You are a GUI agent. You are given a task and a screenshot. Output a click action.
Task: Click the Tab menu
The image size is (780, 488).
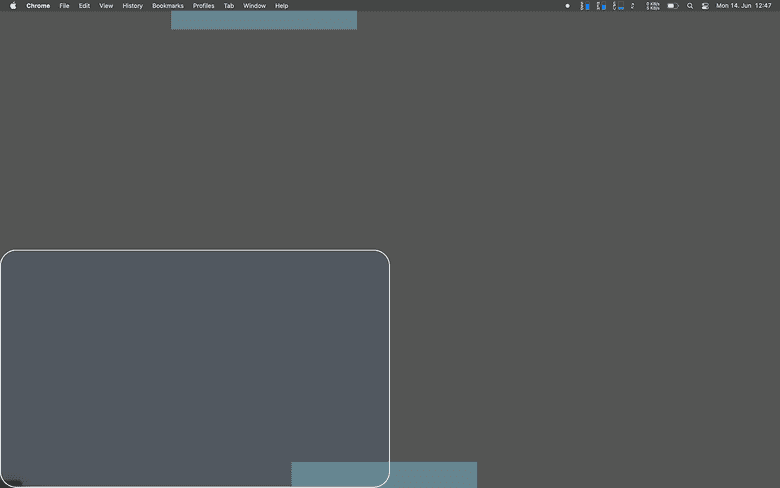[x=229, y=6]
